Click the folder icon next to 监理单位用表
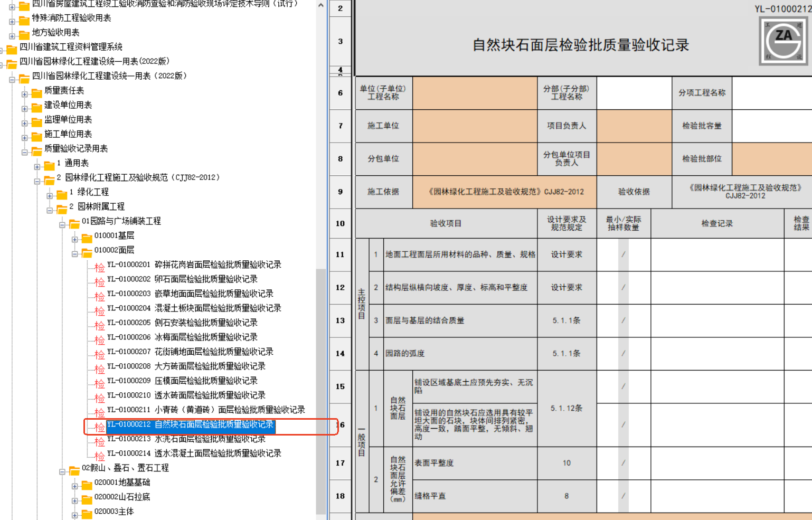This screenshot has width=812, height=520. (x=36, y=122)
